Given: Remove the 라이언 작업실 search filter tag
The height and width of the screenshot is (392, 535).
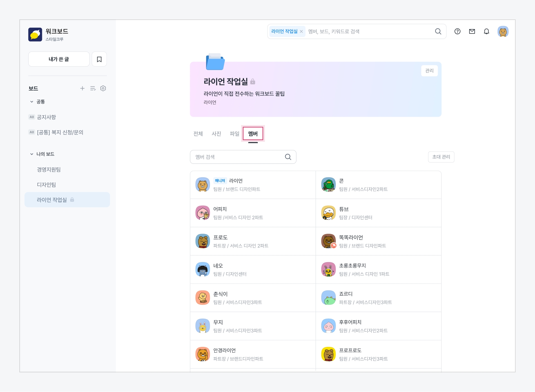Looking at the screenshot, I should tap(301, 32).
